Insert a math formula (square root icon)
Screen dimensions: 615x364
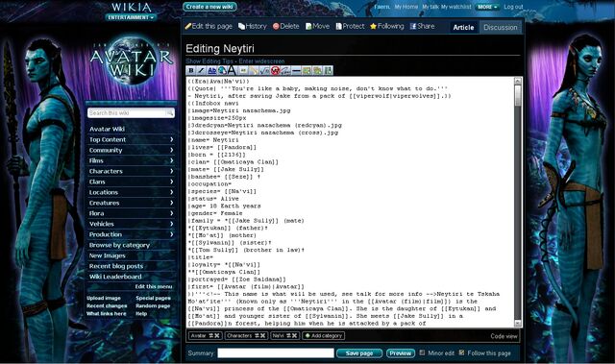tap(265, 70)
